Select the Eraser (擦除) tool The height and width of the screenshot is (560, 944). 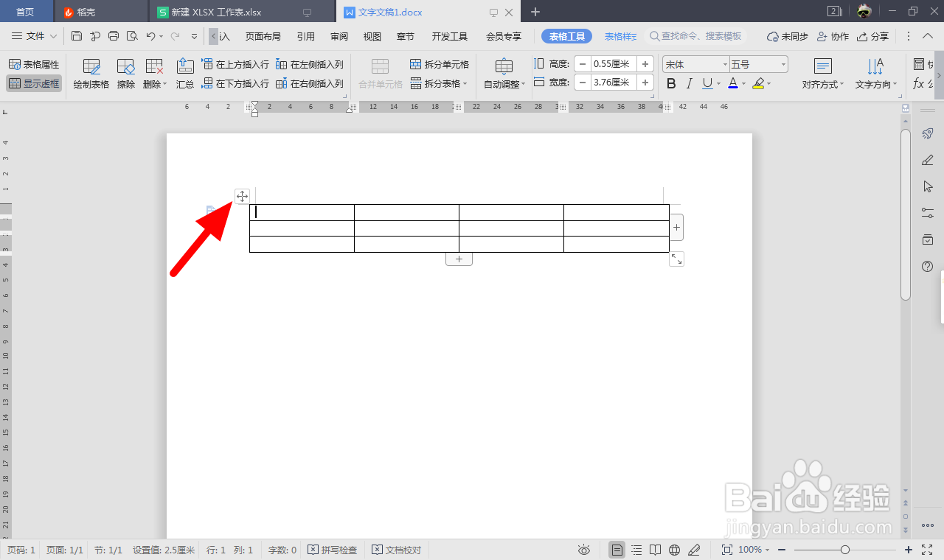click(126, 74)
